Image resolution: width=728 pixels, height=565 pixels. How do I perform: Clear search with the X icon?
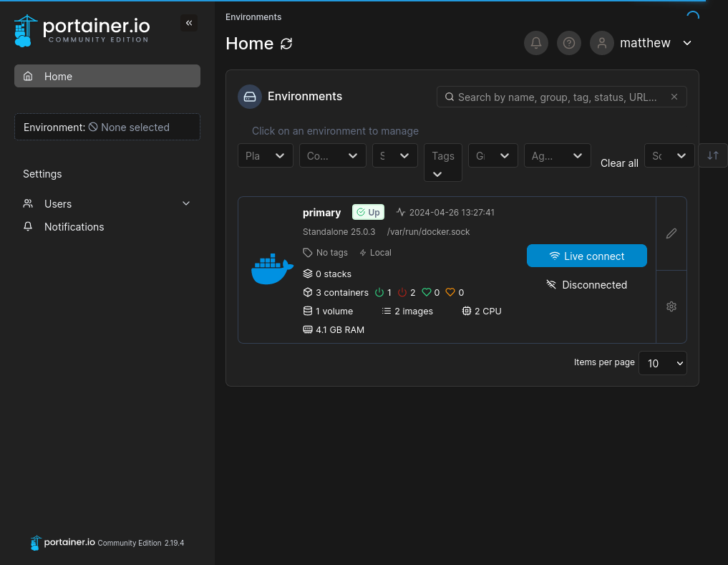pos(674,97)
